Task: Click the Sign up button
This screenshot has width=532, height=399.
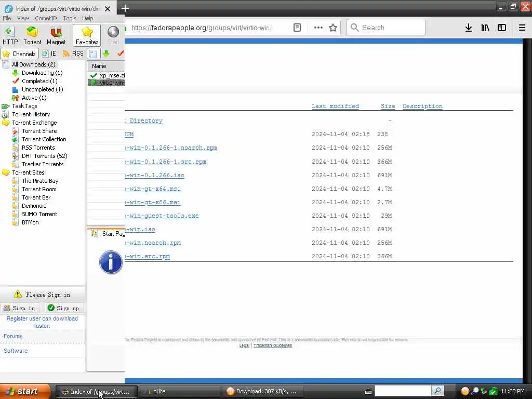Action: click(x=64, y=308)
